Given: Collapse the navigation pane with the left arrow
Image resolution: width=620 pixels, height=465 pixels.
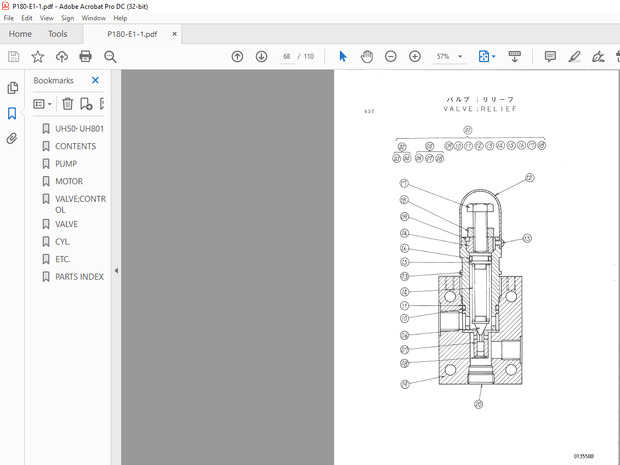Looking at the screenshot, I should 116,271.
